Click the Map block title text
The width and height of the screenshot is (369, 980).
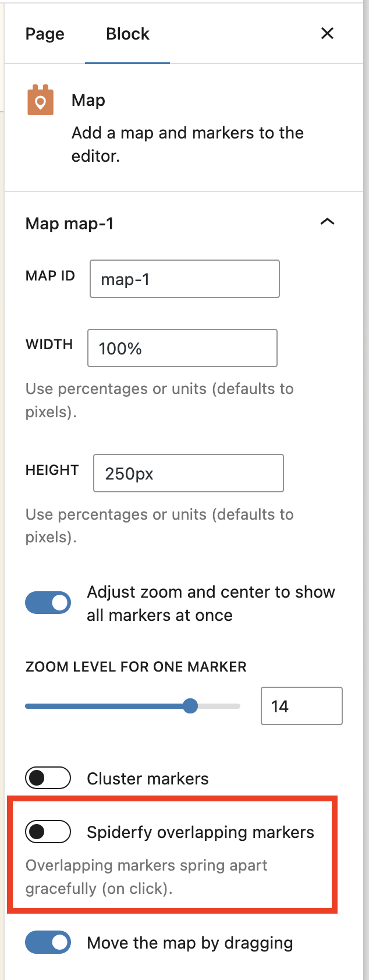tap(88, 100)
